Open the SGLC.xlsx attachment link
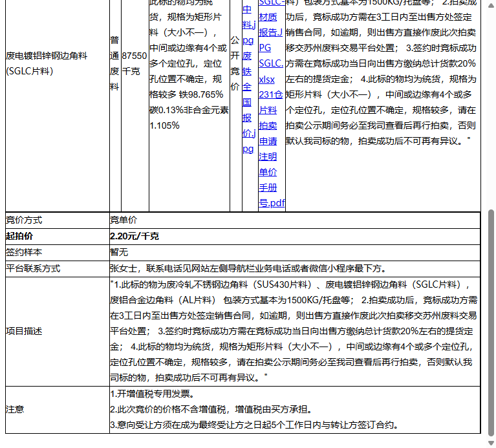The image size is (496, 448). (271, 71)
